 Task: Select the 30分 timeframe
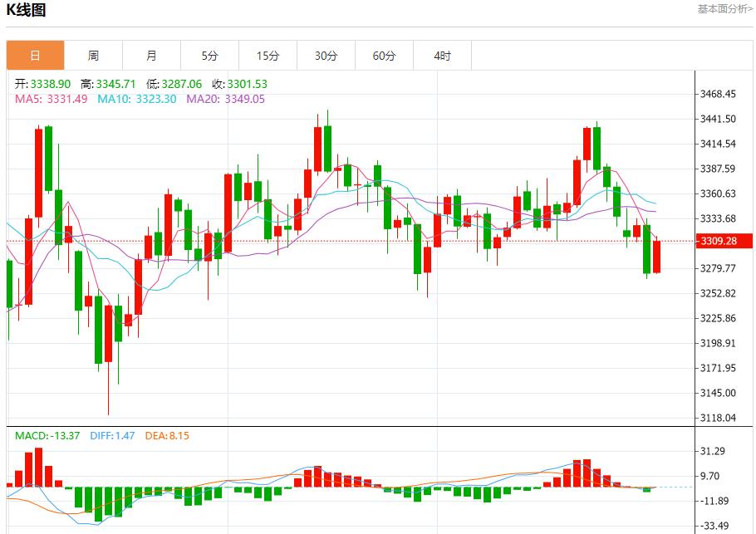click(x=326, y=55)
